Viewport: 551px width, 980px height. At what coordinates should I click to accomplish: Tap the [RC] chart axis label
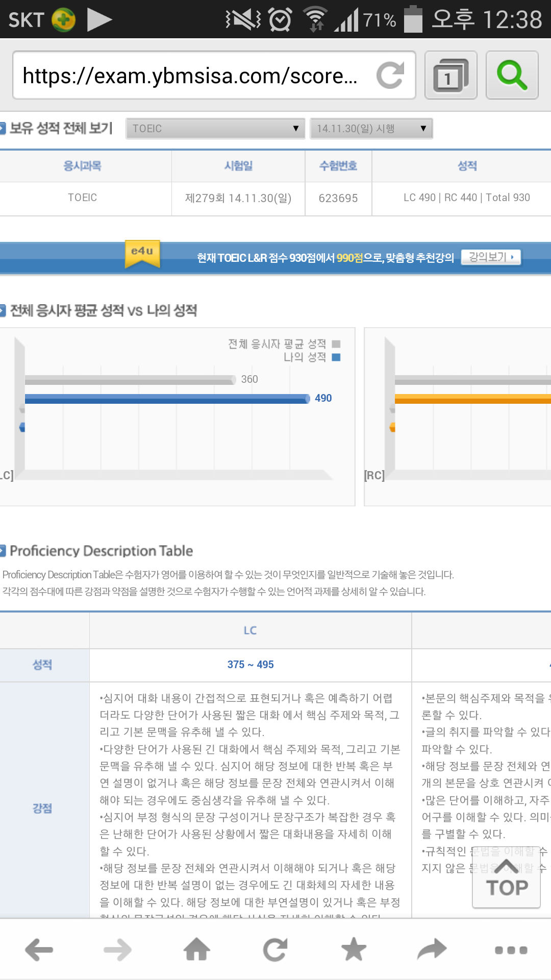374,475
